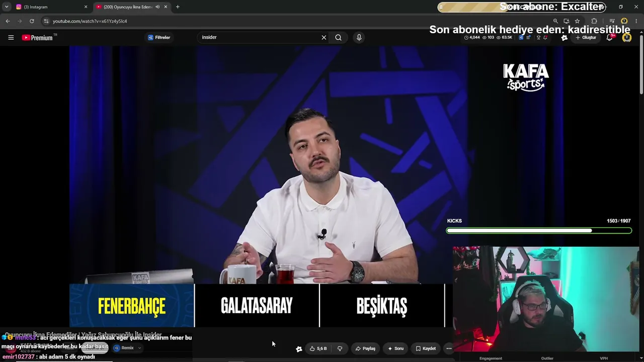
Task: Close the YouTube video tab
Action: 166,7
